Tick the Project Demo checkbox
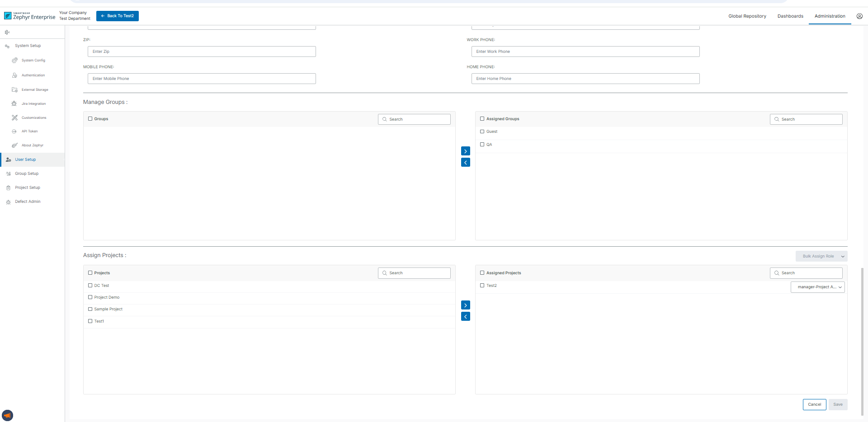 click(90, 297)
